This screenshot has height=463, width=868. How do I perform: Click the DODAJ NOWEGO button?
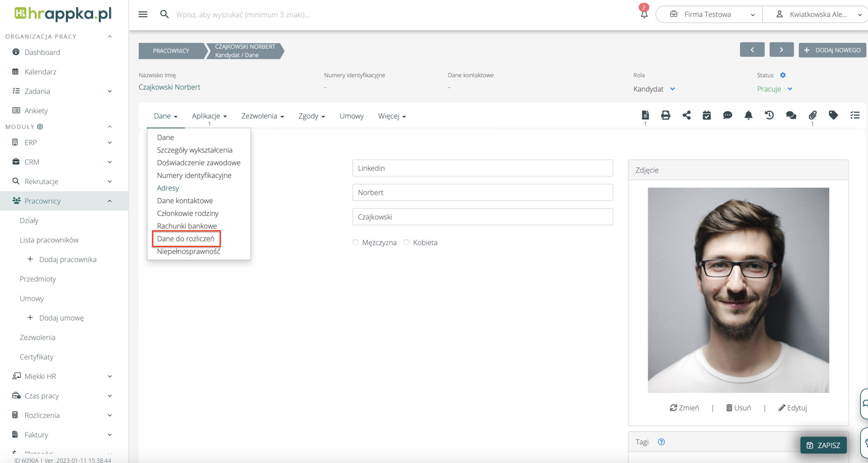click(832, 50)
